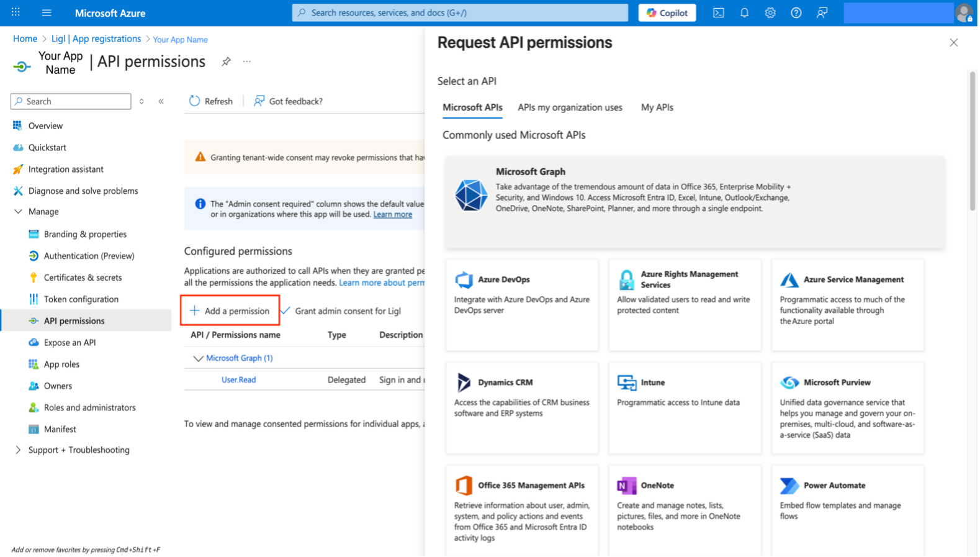Follow the Learn more link in info banner
This screenshot has width=980, height=557.
pyautogui.click(x=392, y=214)
